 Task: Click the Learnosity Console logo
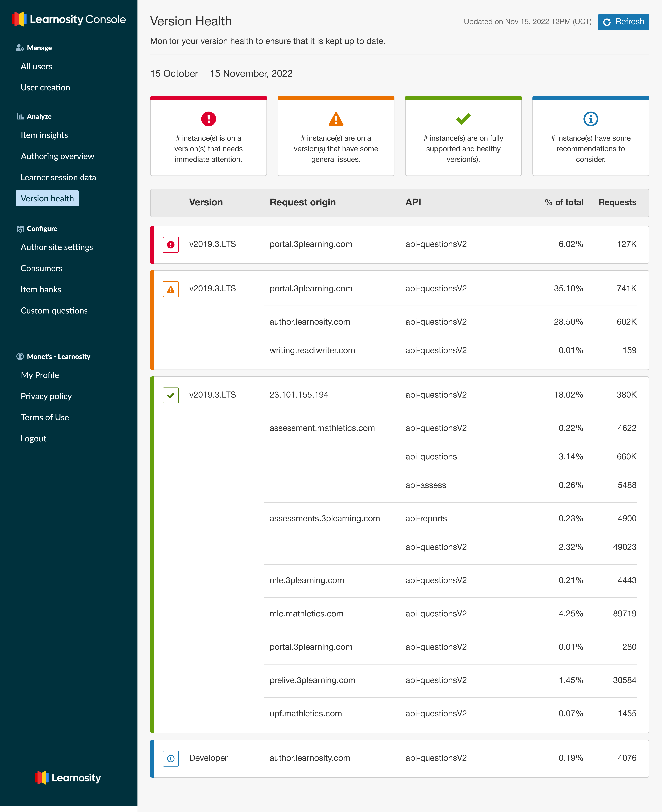[69, 19]
